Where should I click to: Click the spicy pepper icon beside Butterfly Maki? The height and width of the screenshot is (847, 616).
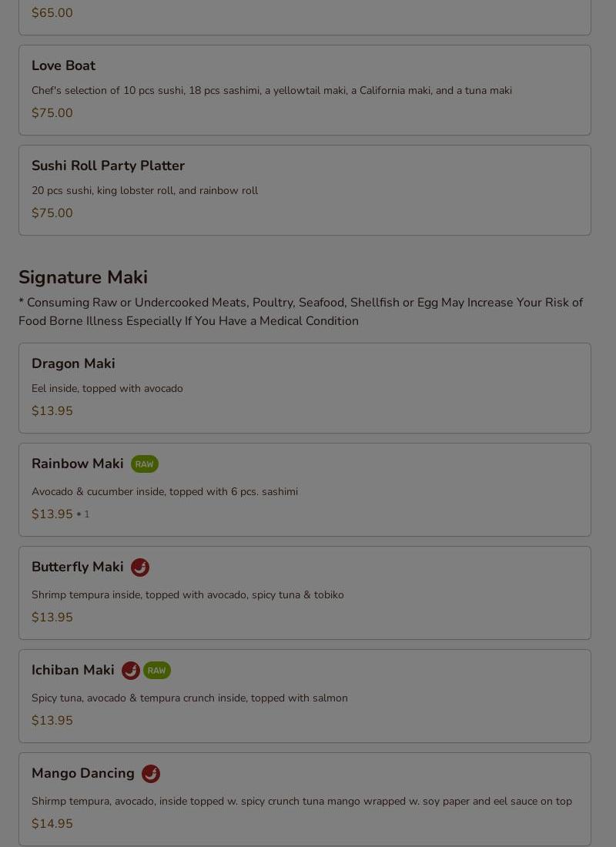pos(140,567)
